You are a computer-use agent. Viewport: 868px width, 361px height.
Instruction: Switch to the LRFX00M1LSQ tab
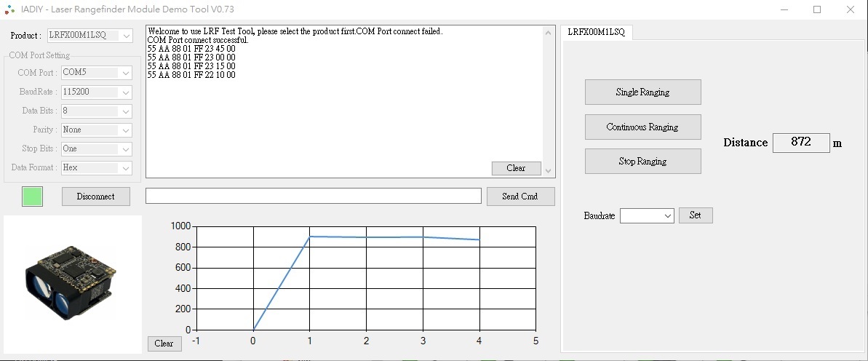[596, 32]
